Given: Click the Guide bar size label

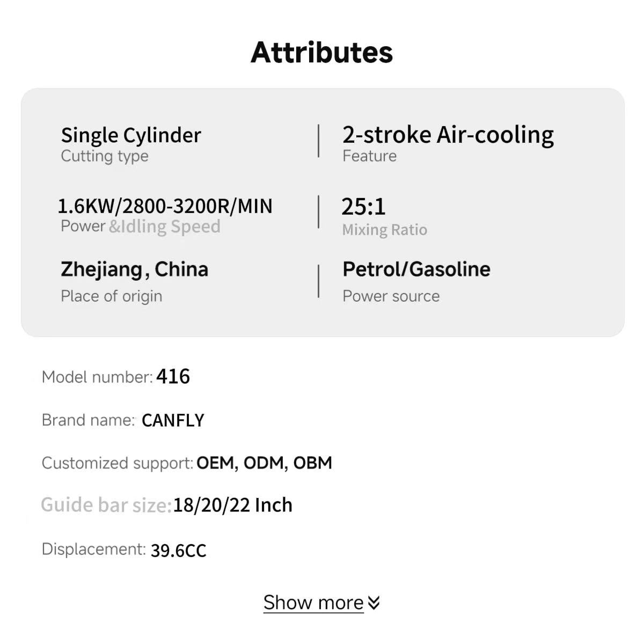Looking at the screenshot, I should (106, 505).
